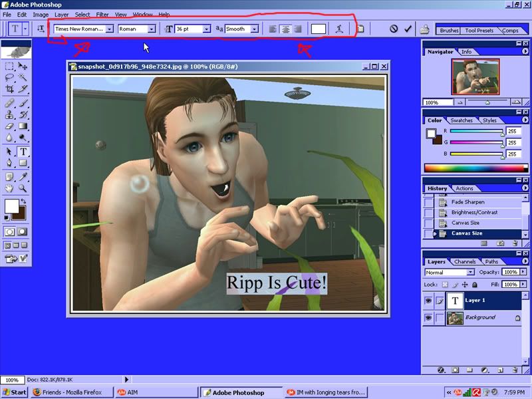Screen dimensions: 532x399
Task: Click the text color swatch in options bar
Action: point(319,29)
